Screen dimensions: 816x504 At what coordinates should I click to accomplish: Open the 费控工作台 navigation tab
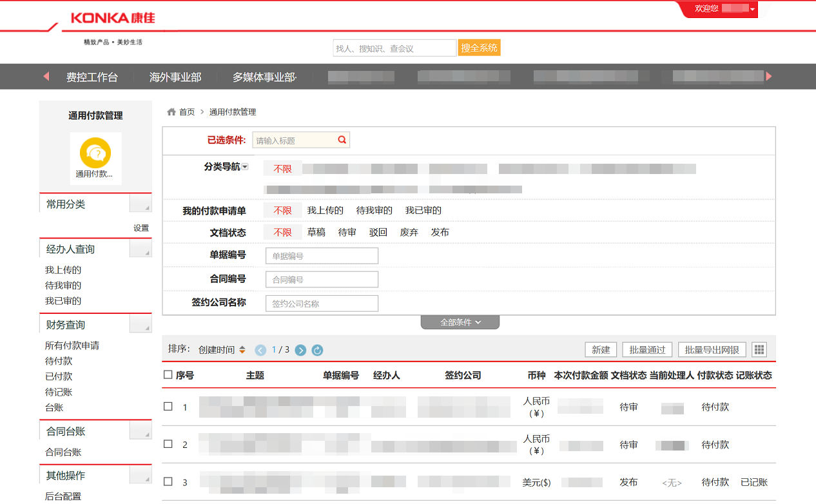click(92, 77)
